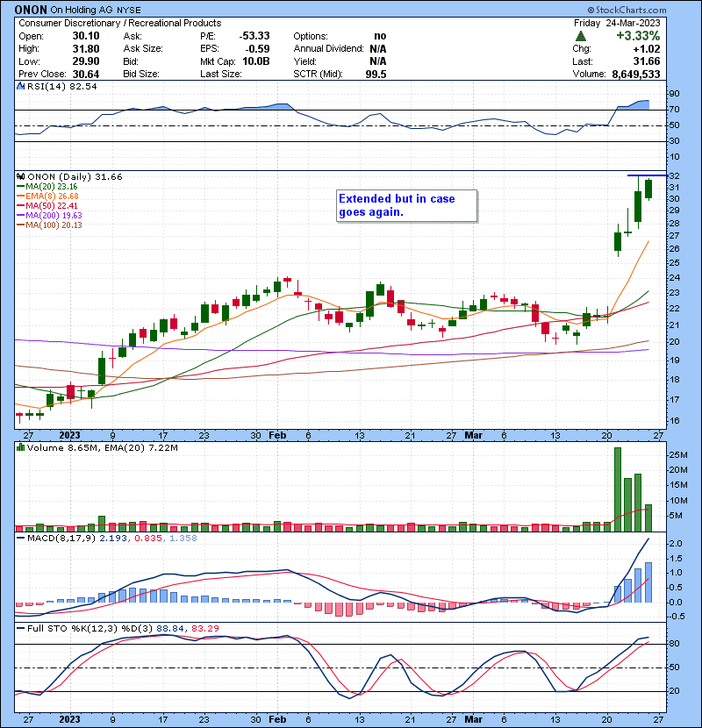This screenshot has height=728, width=702.
Task: Click the stochastic %D value 83.29
Action: 204,629
